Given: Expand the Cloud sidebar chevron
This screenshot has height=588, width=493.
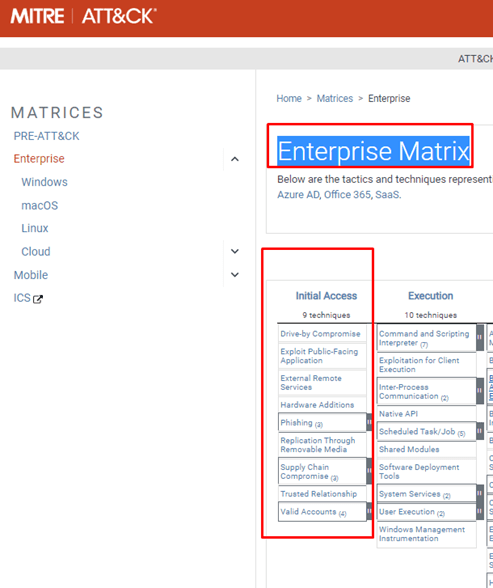Looking at the screenshot, I should (x=235, y=251).
